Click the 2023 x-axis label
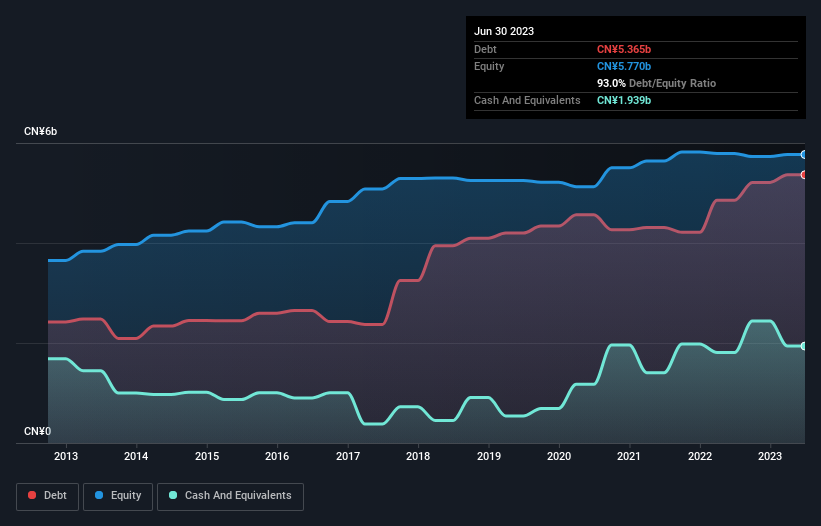The width and height of the screenshot is (821, 526). [x=770, y=456]
